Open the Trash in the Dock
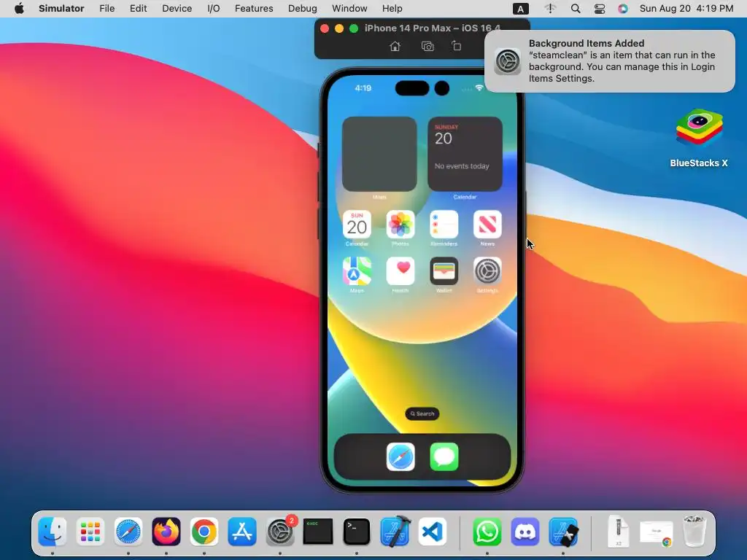 (694, 531)
